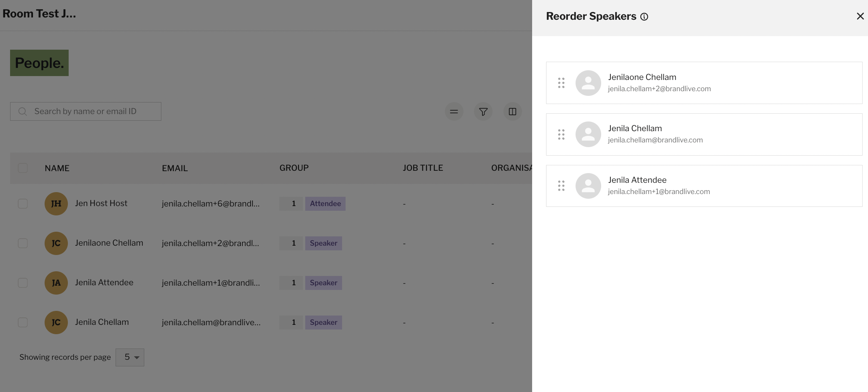Click the name Jenilaone Chellam in the table
Image resolution: width=868 pixels, height=392 pixels.
(x=109, y=243)
